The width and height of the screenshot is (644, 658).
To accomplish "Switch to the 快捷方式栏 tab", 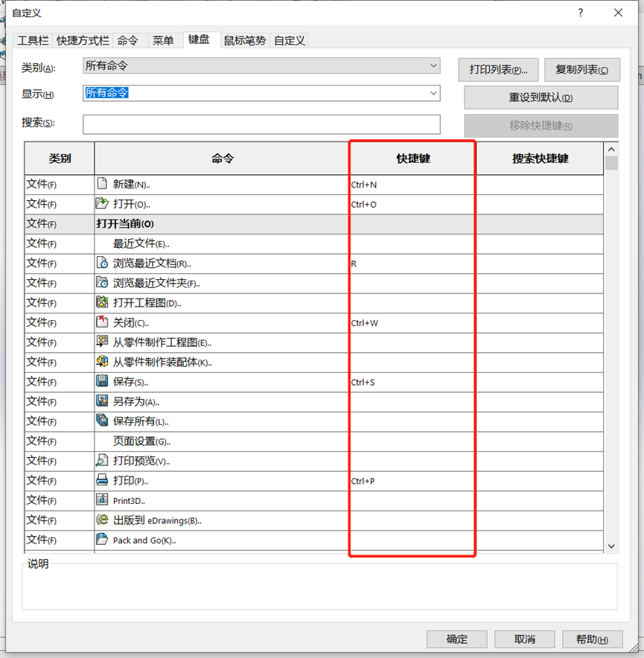I will click(x=83, y=41).
